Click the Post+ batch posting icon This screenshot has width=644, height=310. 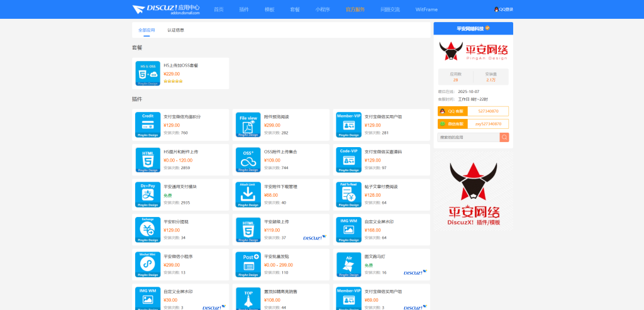point(248,265)
